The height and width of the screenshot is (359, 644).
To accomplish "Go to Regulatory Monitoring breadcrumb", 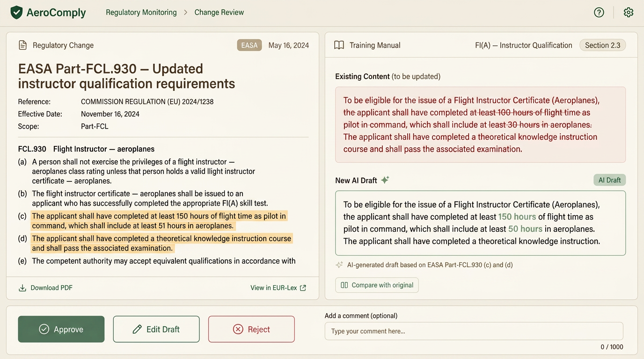I will (x=141, y=13).
